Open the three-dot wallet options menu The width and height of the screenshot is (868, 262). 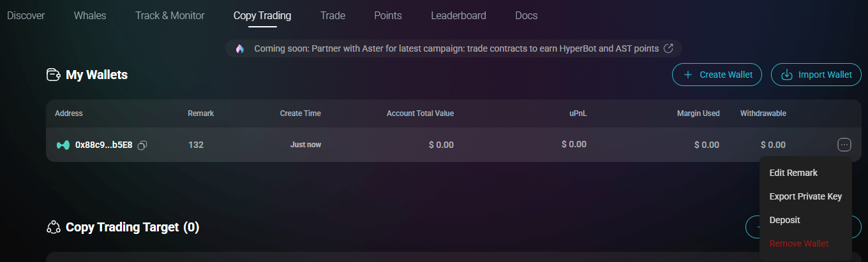[x=844, y=145]
